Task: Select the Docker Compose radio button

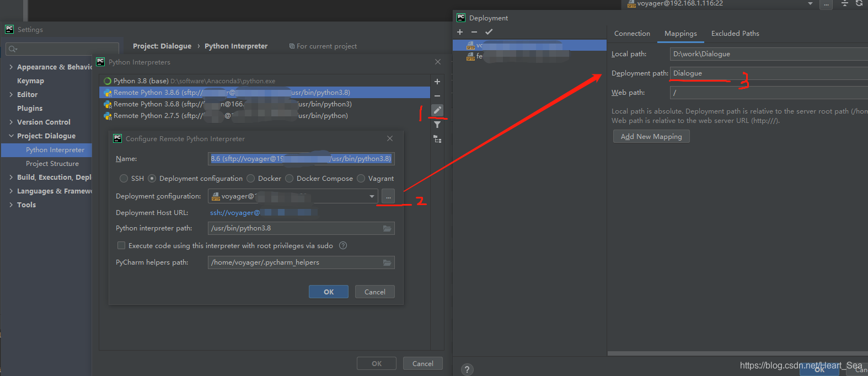Action: coord(290,179)
